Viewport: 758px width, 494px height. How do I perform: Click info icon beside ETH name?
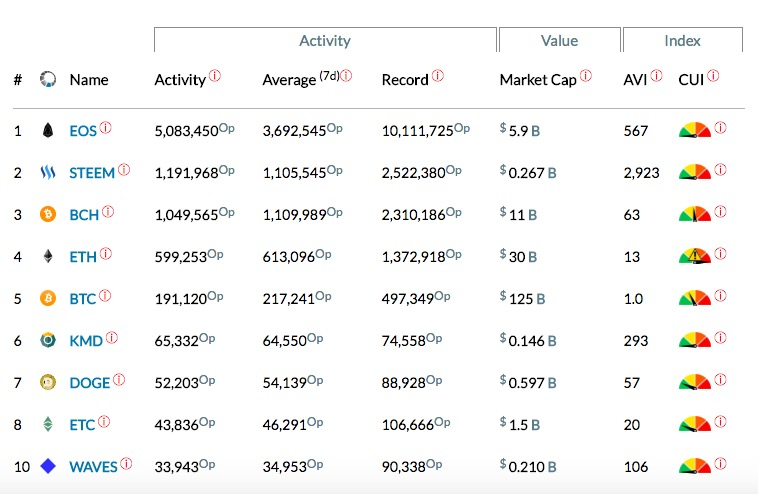coord(106,254)
